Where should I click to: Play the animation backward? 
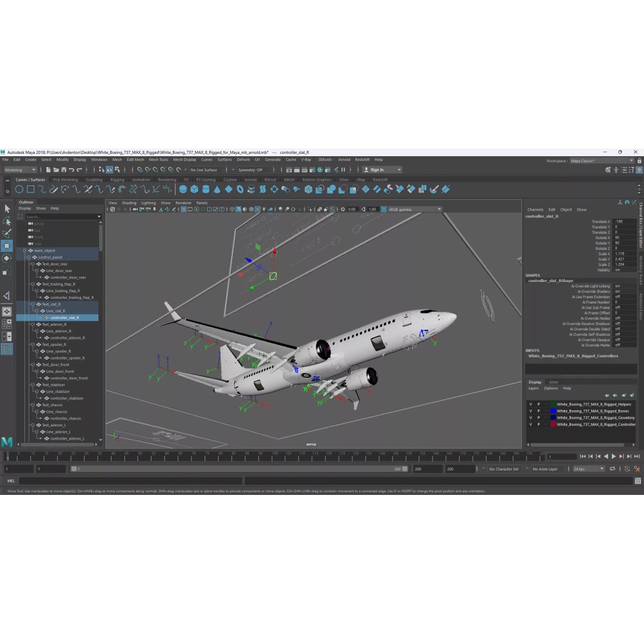tap(606, 456)
